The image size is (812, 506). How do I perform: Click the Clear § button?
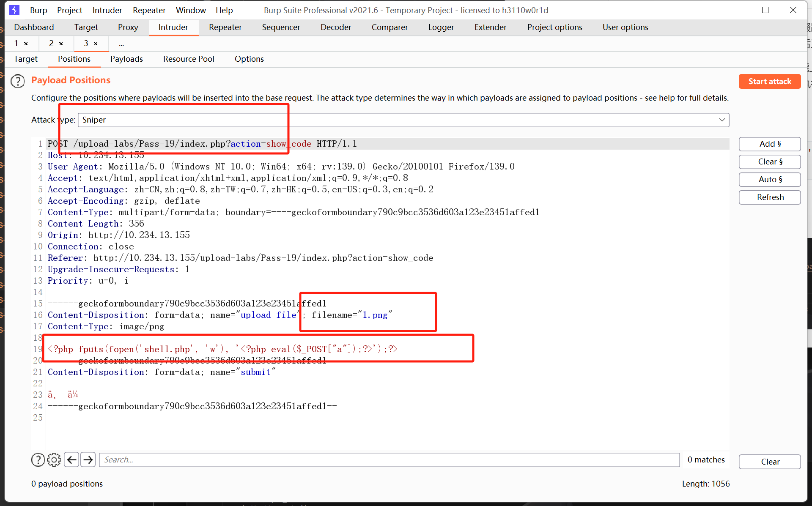(x=770, y=162)
